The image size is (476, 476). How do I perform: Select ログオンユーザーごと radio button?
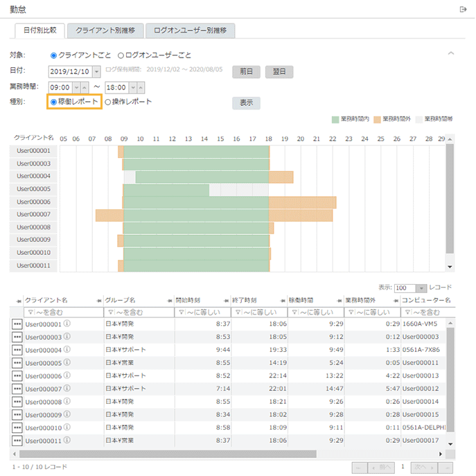[x=121, y=55]
